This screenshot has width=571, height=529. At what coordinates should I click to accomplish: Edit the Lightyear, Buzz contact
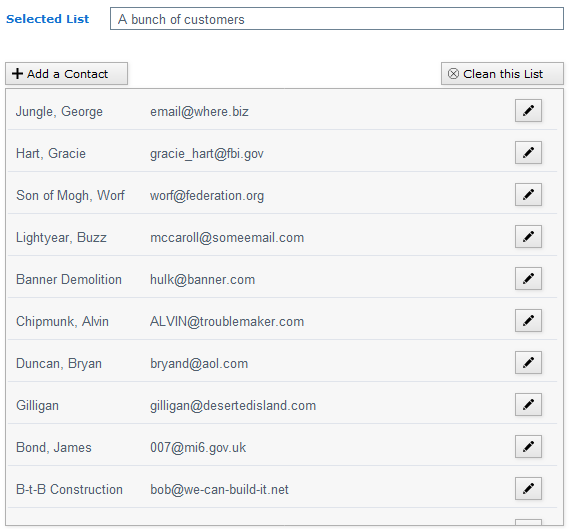coord(528,236)
